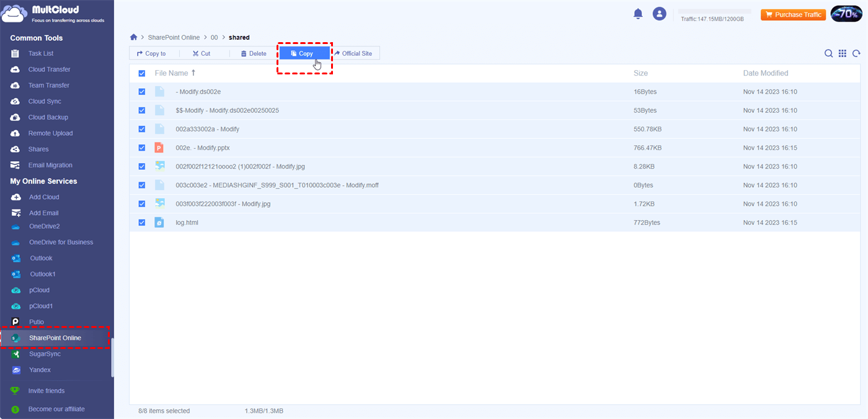Click the refresh icon
Viewport: 868px width, 419px height.
coord(856,53)
